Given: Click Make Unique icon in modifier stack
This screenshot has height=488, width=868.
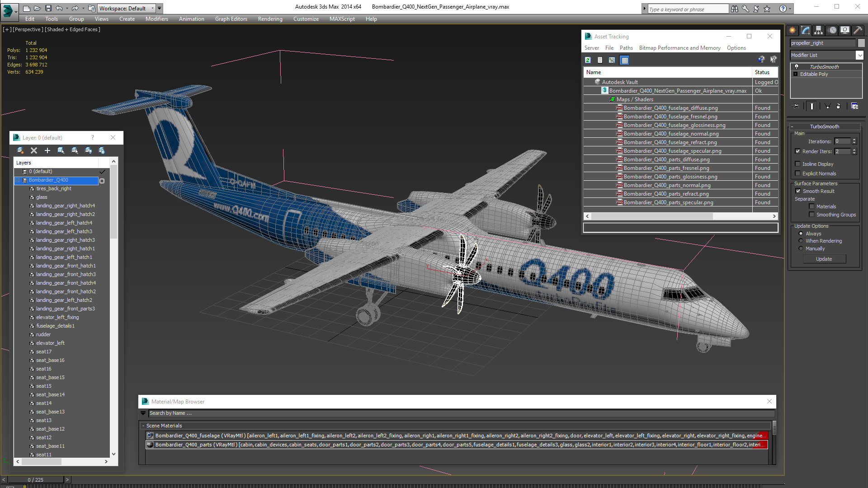Looking at the screenshot, I should [x=827, y=106].
